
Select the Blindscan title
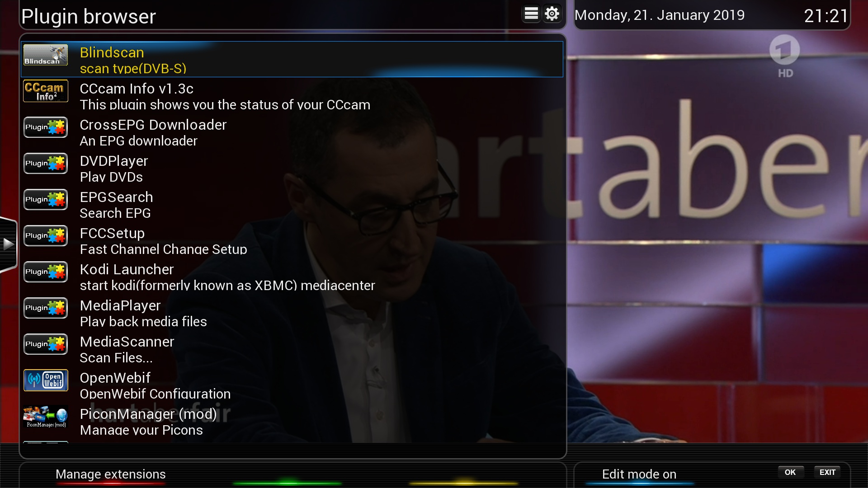[x=112, y=52]
